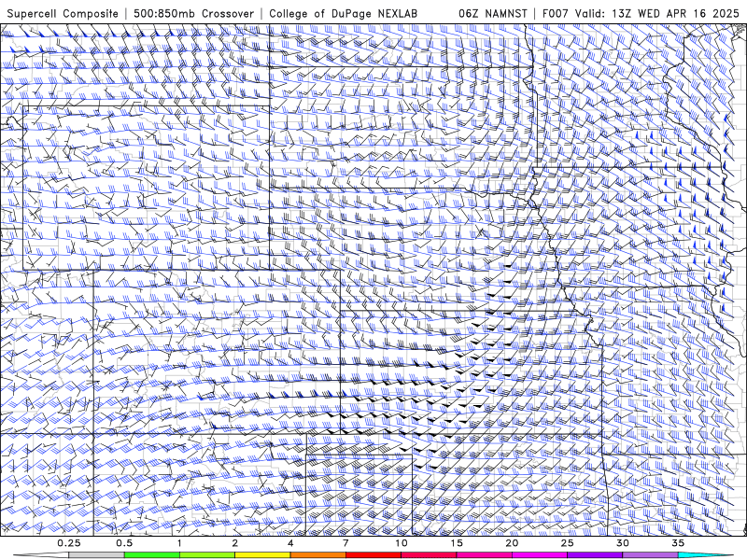Click the legend value 35
Image resolution: width=747 pixels, height=560 pixels.
678,543
